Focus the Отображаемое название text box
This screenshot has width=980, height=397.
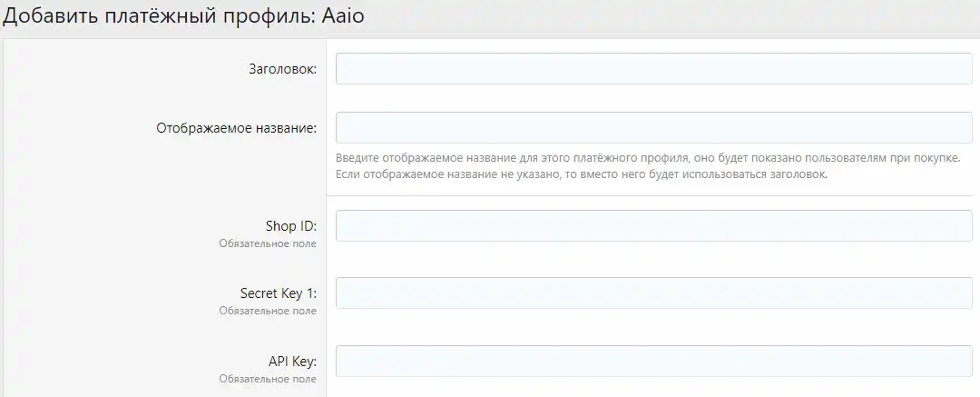(x=653, y=128)
